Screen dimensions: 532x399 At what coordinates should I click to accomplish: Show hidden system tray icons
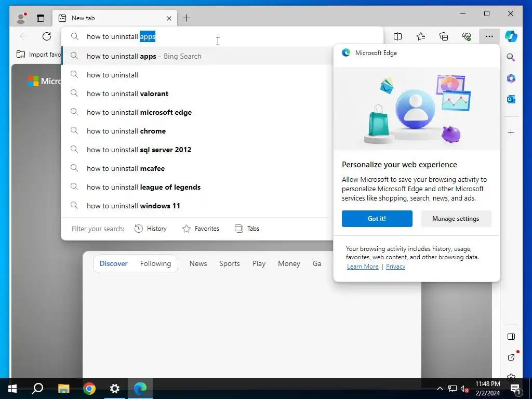(x=440, y=389)
